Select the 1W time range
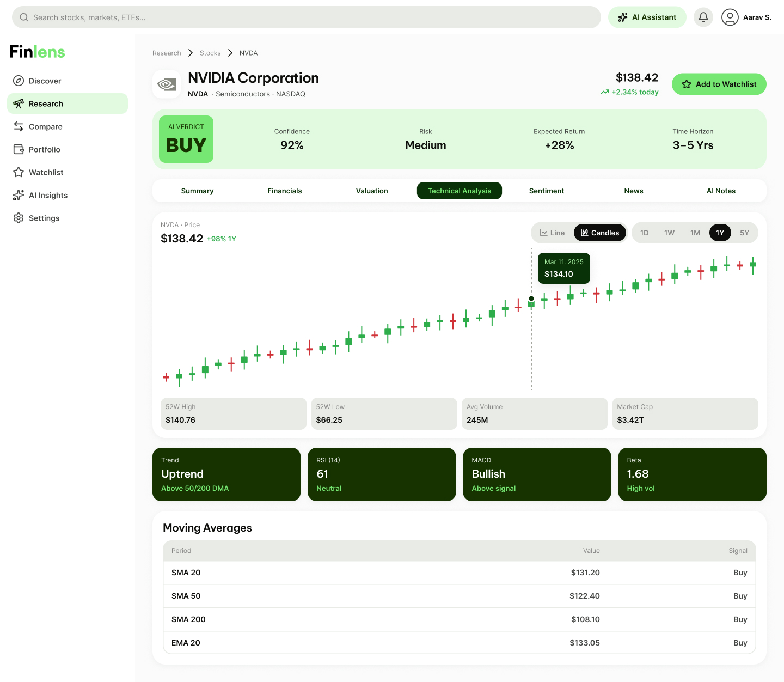Viewport: 784px width, 682px height. pos(670,233)
